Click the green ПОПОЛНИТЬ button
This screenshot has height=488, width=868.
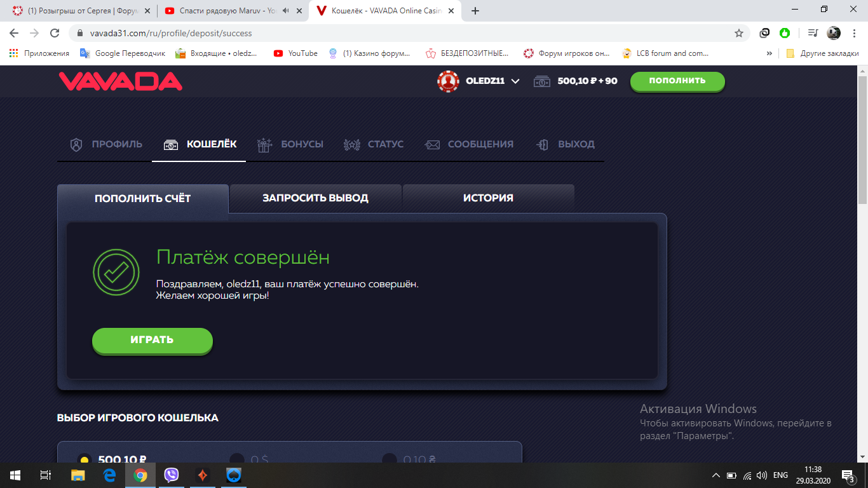pos(677,81)
